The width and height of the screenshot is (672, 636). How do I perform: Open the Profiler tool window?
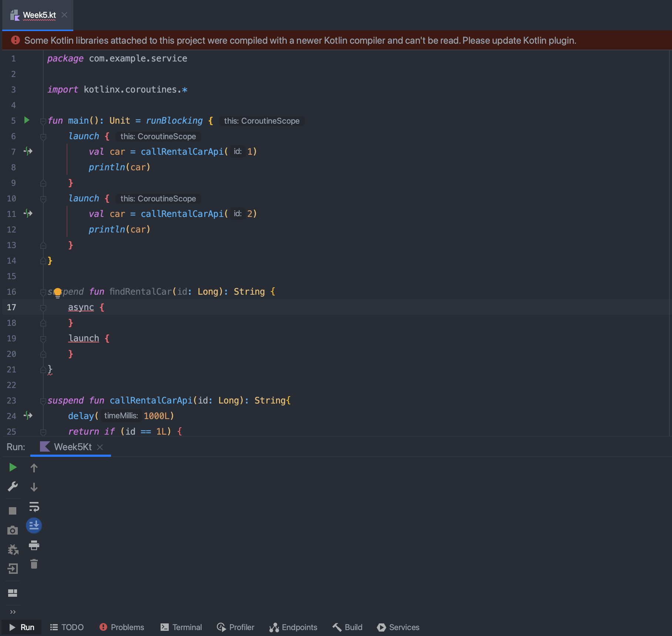[x=236, y=627]
